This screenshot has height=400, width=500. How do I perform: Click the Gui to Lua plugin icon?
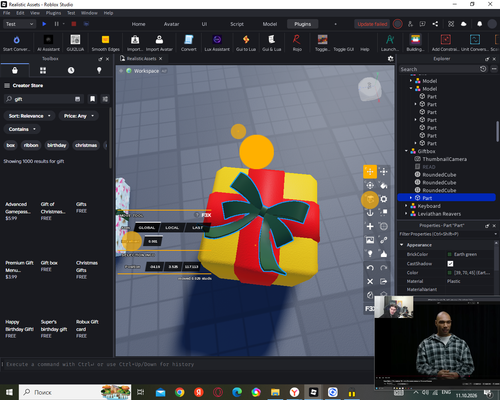246,43
